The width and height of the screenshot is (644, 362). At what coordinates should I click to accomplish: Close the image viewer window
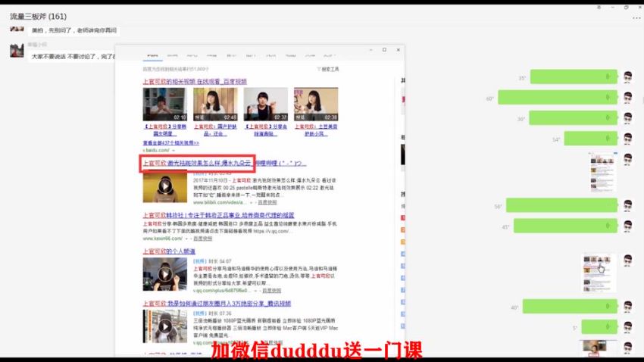(398, 50)
